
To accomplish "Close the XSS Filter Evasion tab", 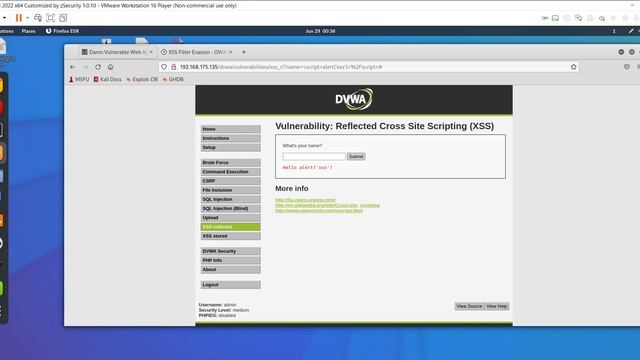I will coord(231,52).
